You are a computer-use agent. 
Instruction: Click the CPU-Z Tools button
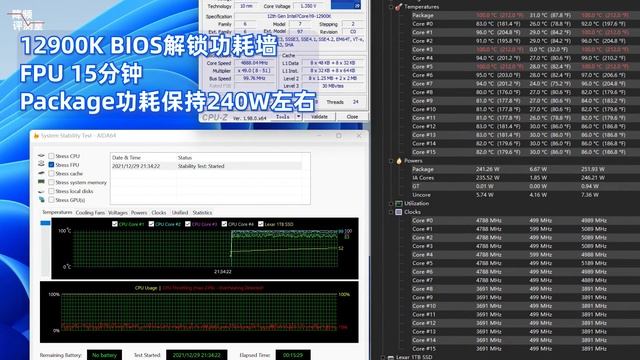283,117
